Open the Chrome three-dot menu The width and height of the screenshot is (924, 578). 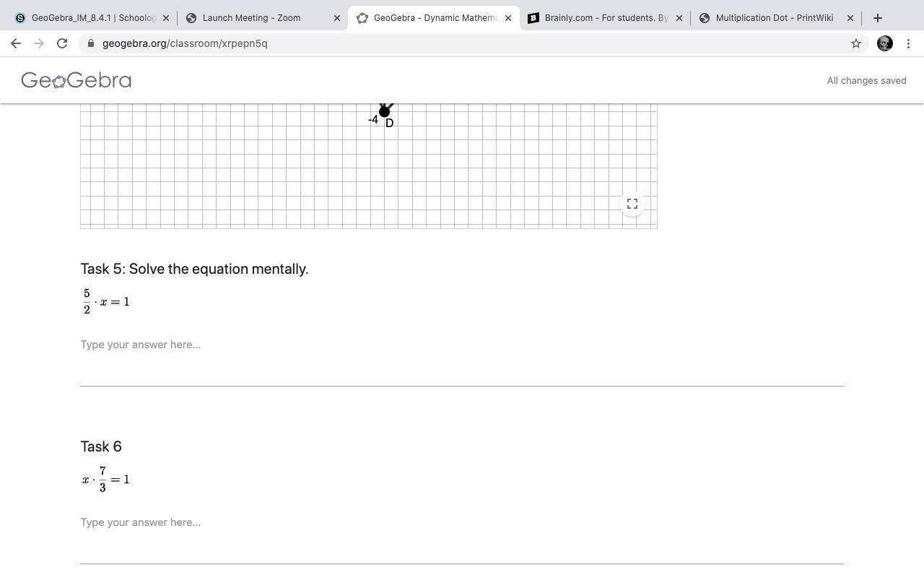pyautogui.click(x=908, y=43)
